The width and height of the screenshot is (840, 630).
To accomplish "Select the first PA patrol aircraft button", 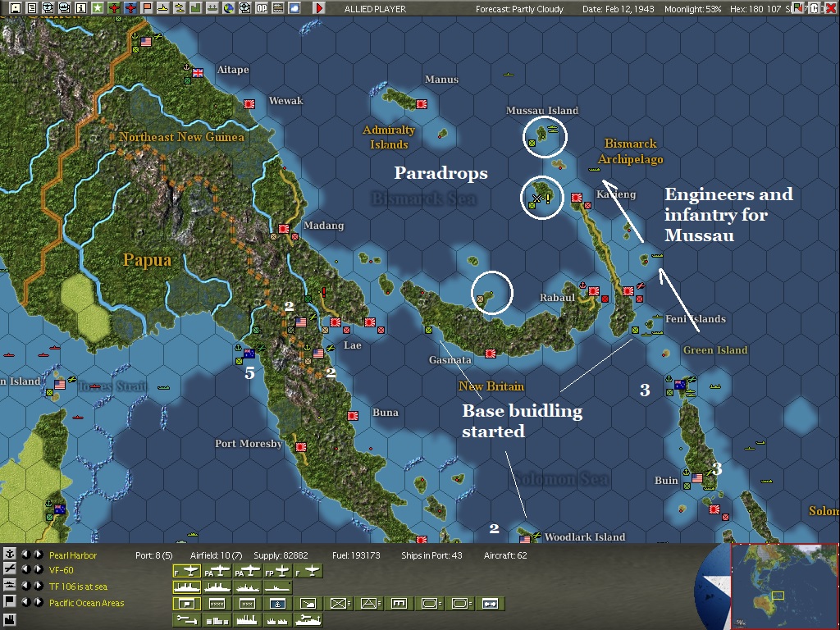I will [x=217, y=571].
